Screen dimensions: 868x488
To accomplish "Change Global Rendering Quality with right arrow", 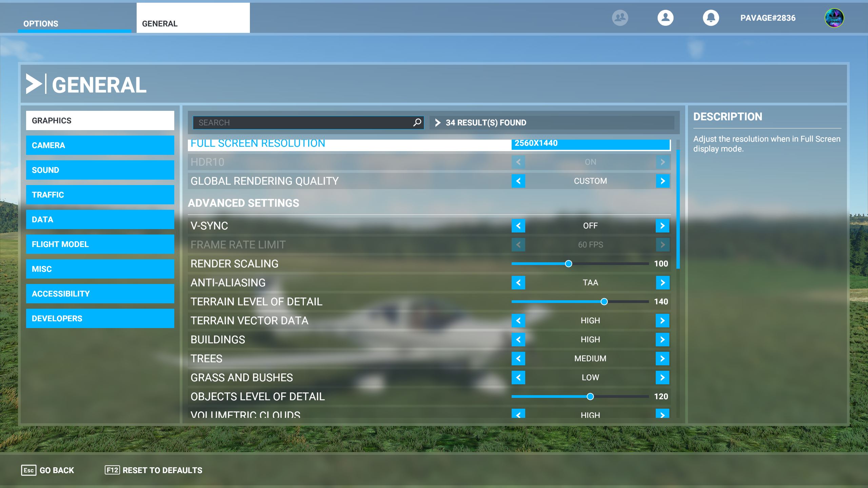I will pos(663,181).
